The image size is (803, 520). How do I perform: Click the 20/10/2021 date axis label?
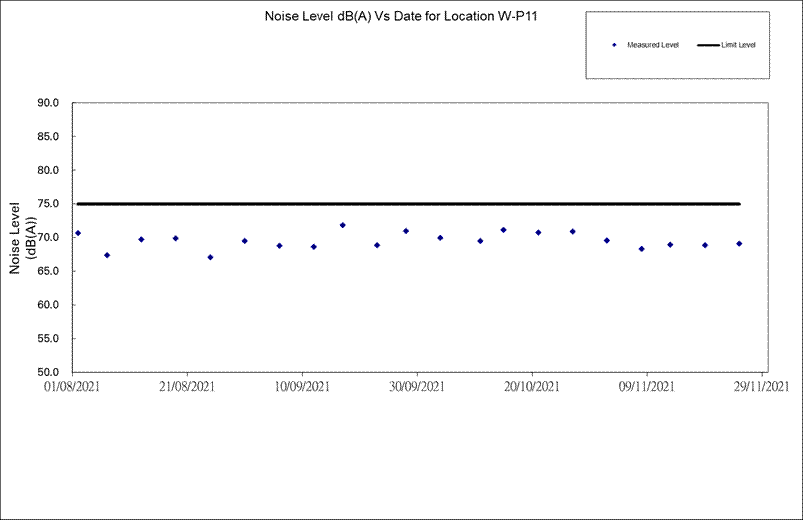coord(532,386)
